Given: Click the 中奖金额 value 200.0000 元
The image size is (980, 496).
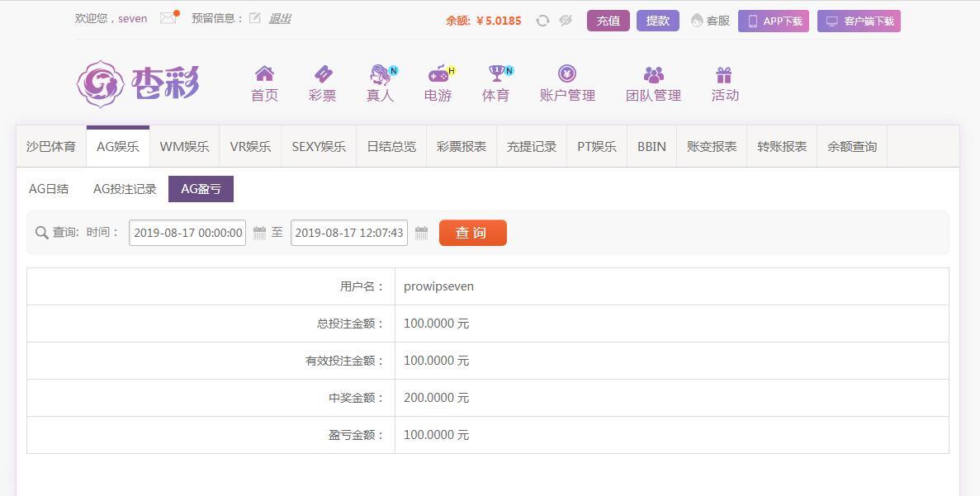Looking at the screenshot, I should tap(436, 398).
